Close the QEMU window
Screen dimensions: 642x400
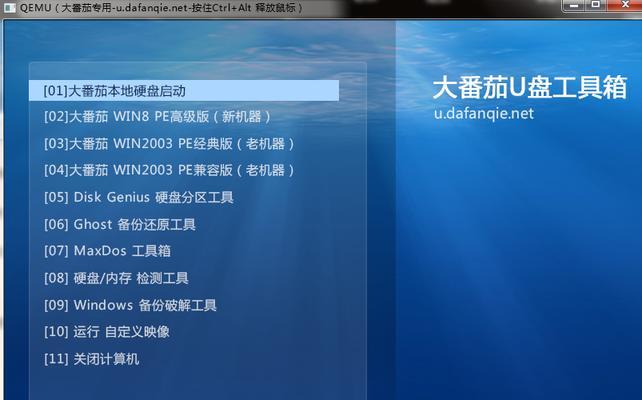[625, 5]
